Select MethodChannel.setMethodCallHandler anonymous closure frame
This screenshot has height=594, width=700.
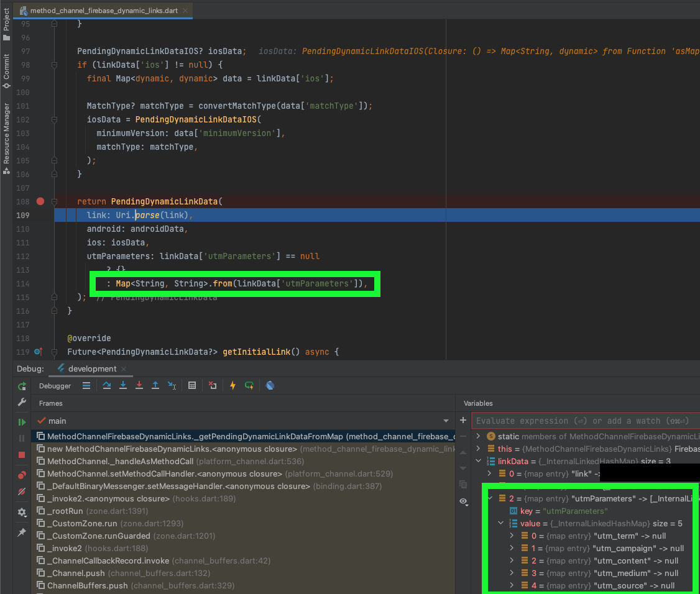[244, 474]
